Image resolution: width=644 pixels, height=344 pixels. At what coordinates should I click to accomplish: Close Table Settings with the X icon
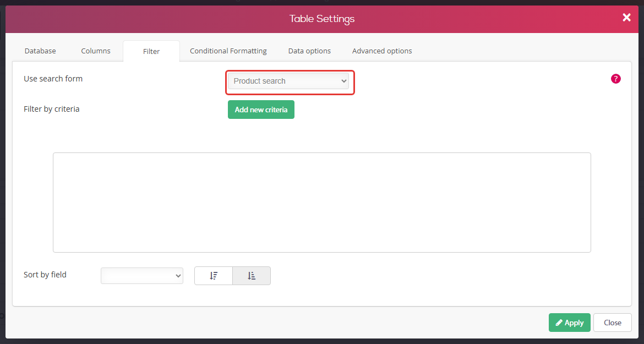[627, 17]
